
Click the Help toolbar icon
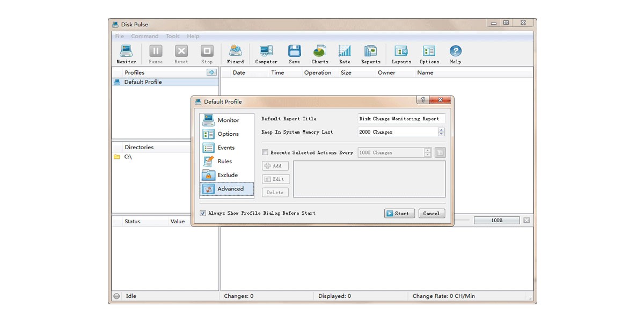(x=455, y=54)
